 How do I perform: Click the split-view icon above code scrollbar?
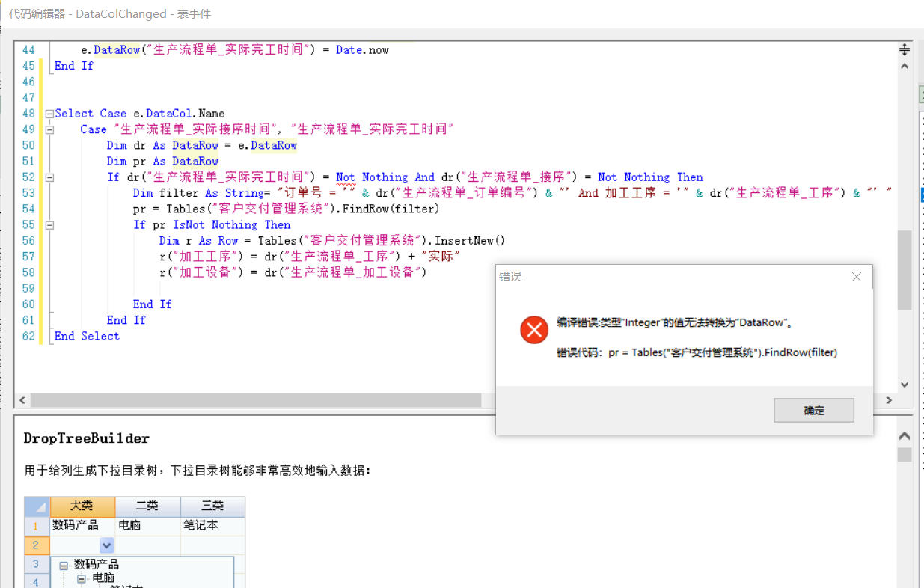click(904, 49)
